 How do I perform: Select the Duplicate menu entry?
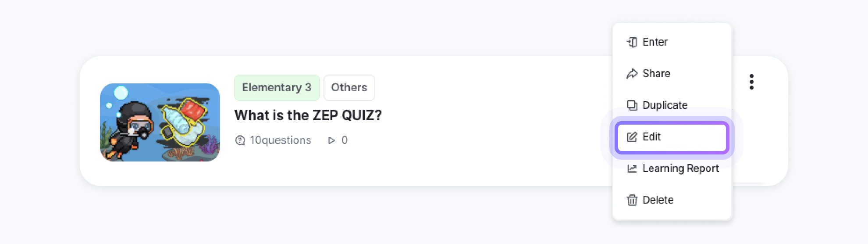(x=665, y=105)
